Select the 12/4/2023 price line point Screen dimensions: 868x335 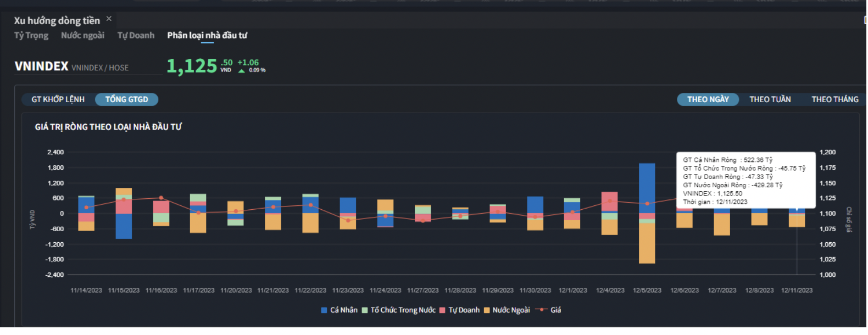pos(610,201)
